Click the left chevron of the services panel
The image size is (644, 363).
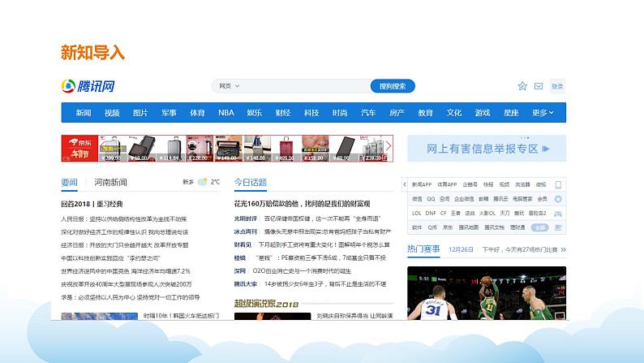405,184
